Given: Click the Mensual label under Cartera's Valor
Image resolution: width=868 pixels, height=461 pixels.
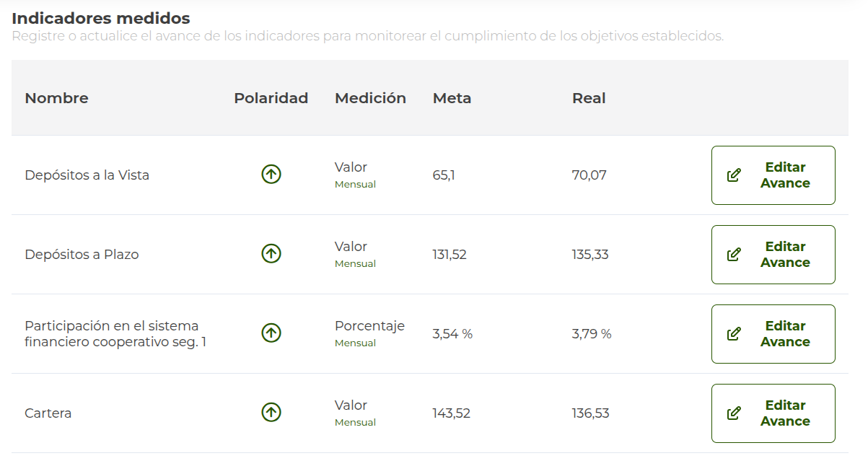Looking at the screenshot, I should tap(355, 422).
